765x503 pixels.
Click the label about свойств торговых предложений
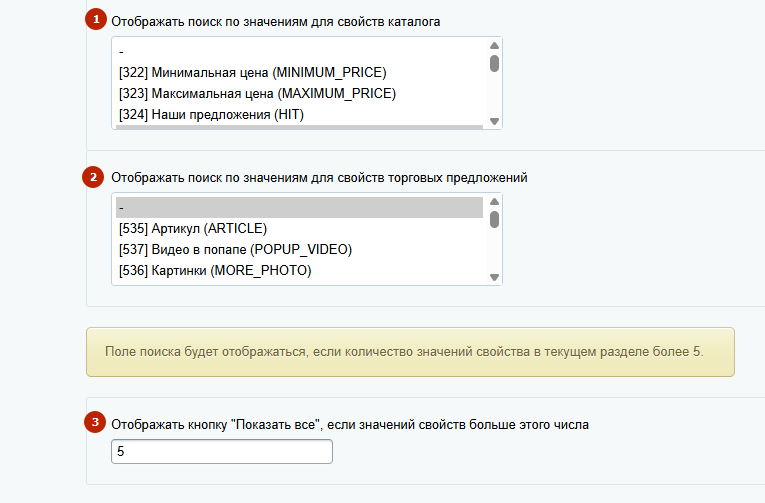[x=319, y=177]
